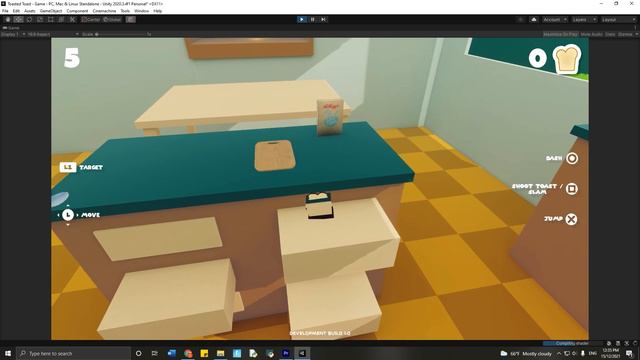Toggle the grid snapping icon in toolbar

point(131,20)
